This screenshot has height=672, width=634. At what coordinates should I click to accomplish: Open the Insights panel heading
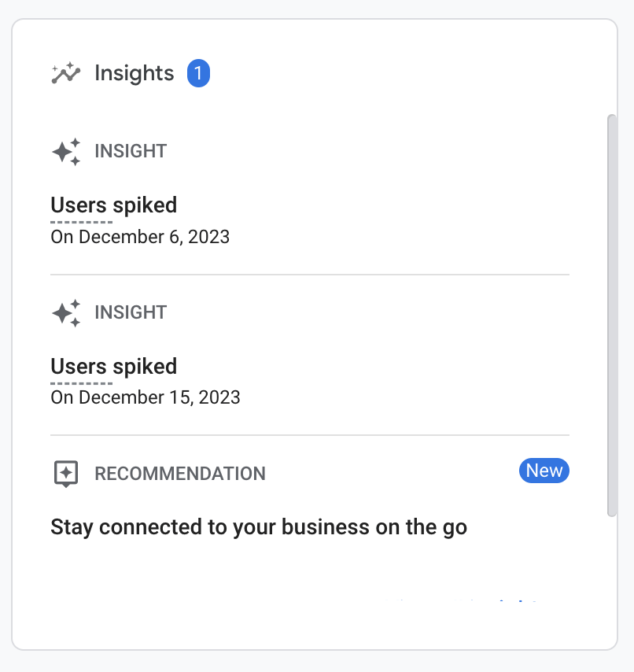pyautogui.click(x=134, y=74)
